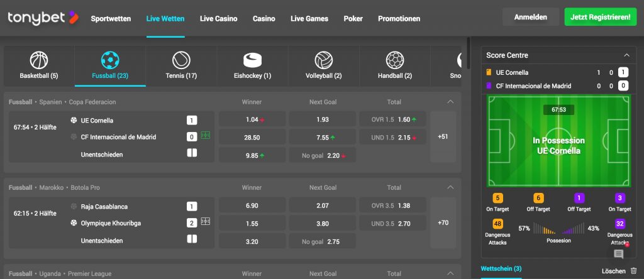
Task: Select the Basketball sport icon
Action: click(x=39, y=60)
